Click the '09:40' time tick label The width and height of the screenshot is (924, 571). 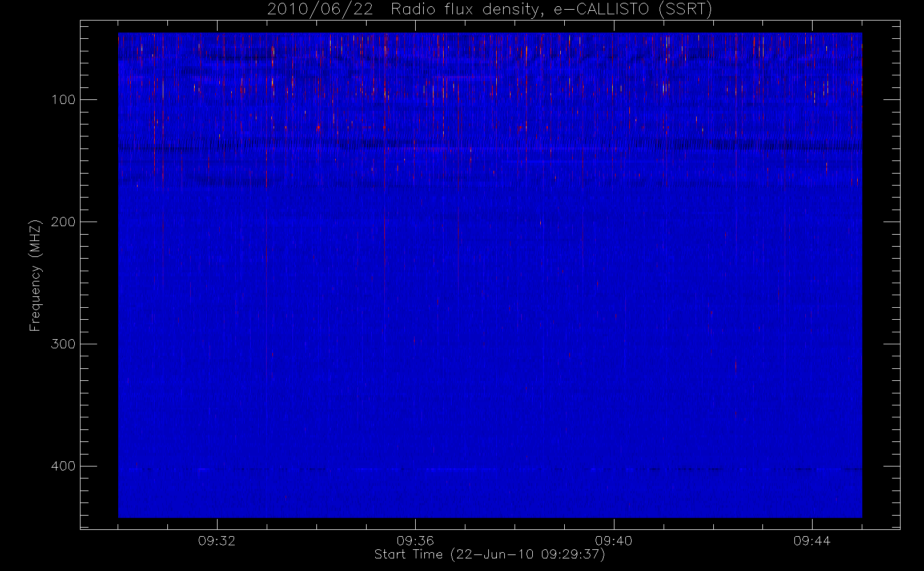(x=614, y=541)
